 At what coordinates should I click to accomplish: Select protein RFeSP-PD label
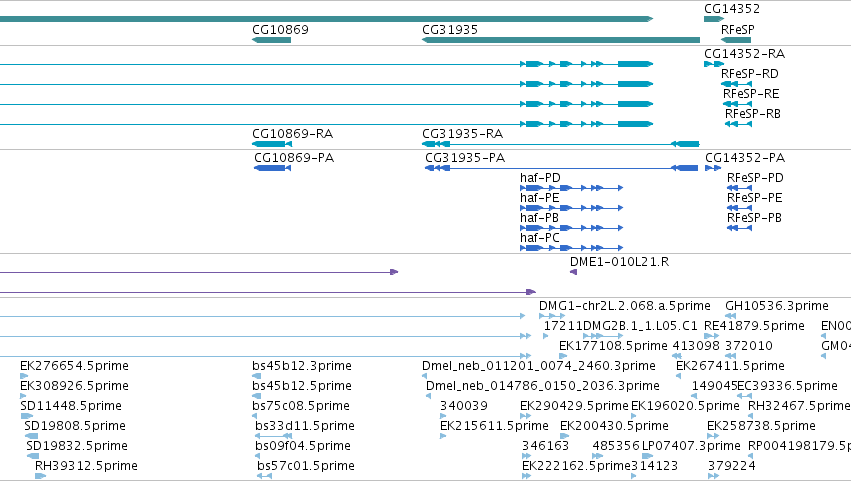tap(755, 178)
